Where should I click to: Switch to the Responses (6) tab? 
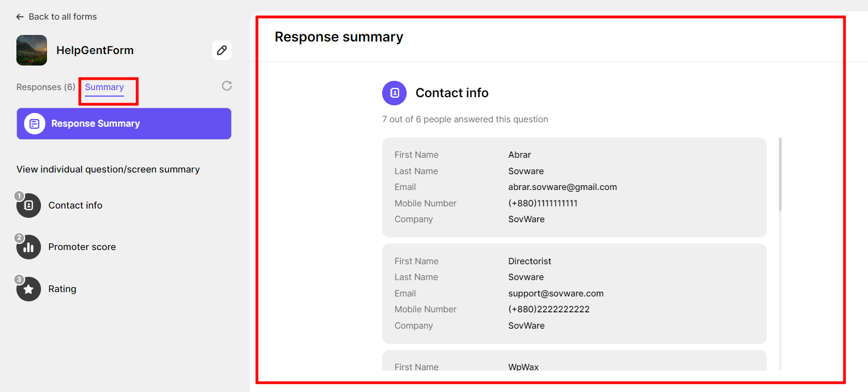[x=46, y=87]
